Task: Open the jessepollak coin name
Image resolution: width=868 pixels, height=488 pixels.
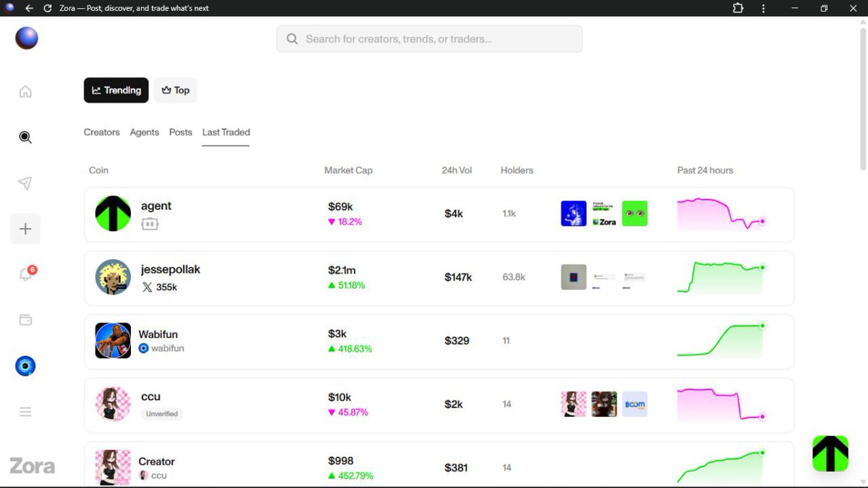Action: pyautogui.click(x=171, y=269)
